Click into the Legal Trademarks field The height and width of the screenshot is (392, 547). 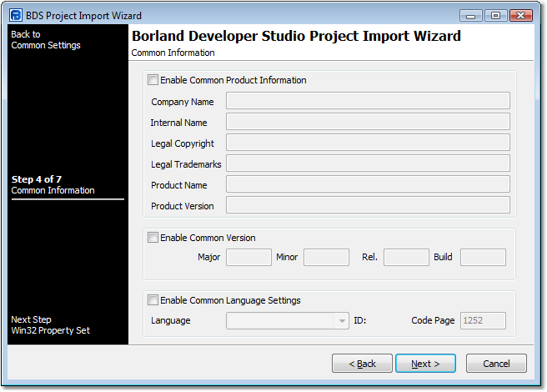coord(368,163)
